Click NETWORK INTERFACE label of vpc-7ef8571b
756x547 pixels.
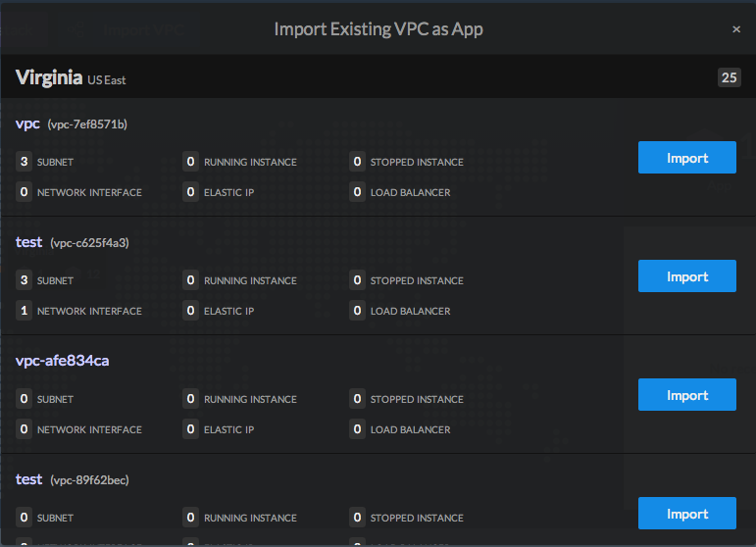click(89, 193)
